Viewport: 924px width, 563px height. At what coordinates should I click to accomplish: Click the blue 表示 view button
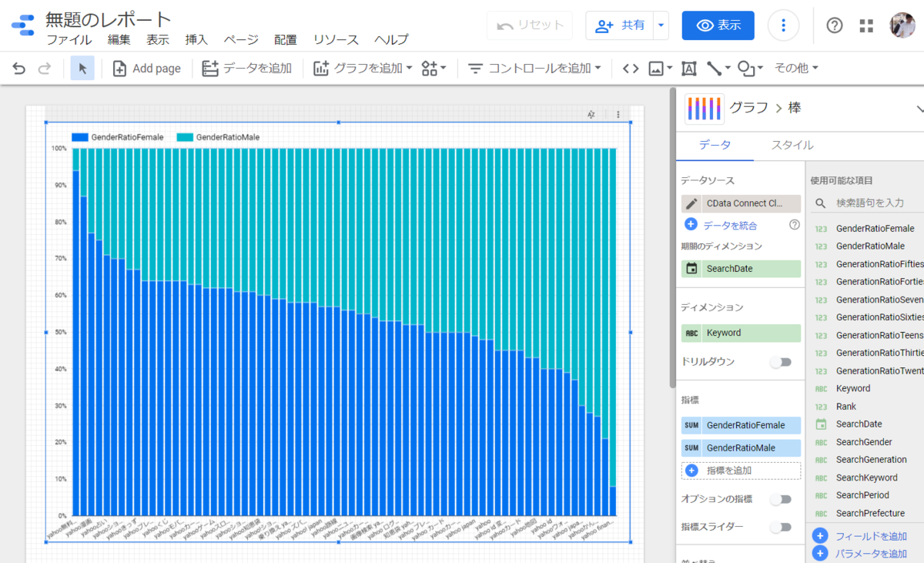[718, 25]
